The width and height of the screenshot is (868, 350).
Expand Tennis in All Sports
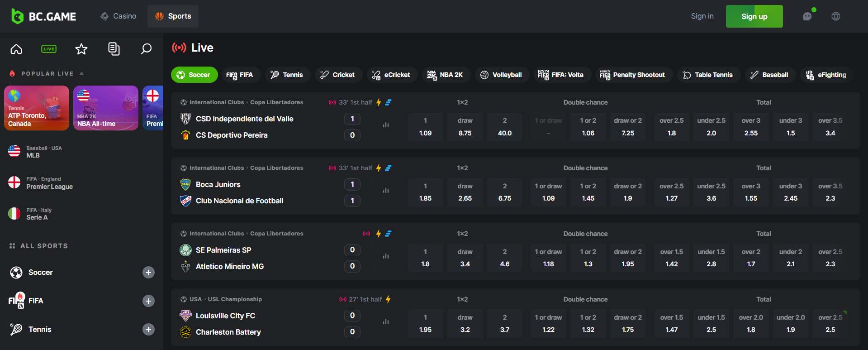pyautogui.click(x=148, y=330)
